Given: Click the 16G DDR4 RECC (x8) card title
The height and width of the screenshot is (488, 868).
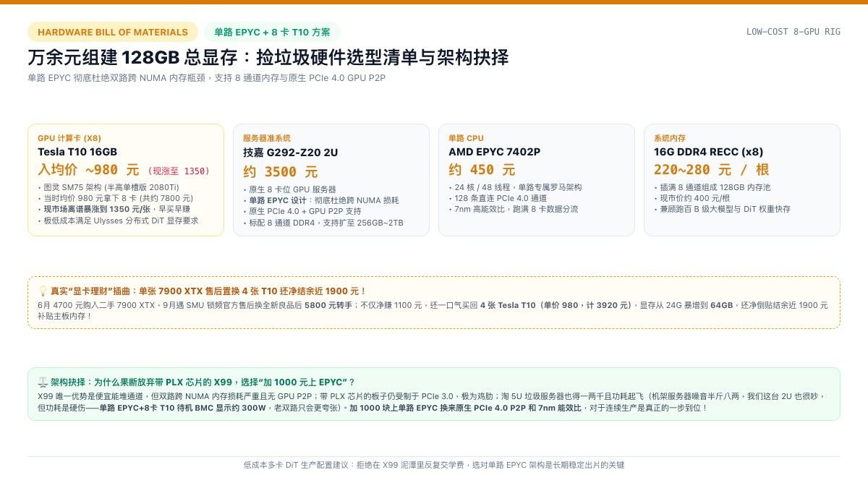Looking at the screenshot, I should (708, 152).
